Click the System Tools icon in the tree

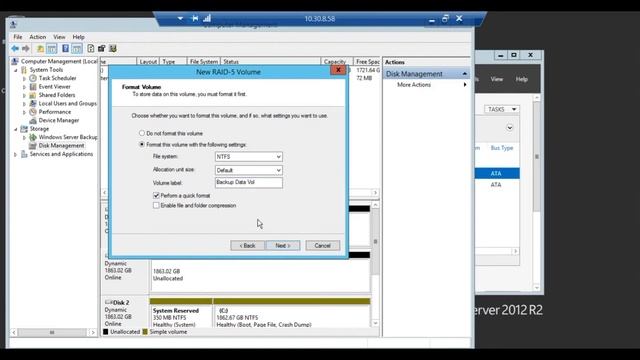[x=24, y=70]
